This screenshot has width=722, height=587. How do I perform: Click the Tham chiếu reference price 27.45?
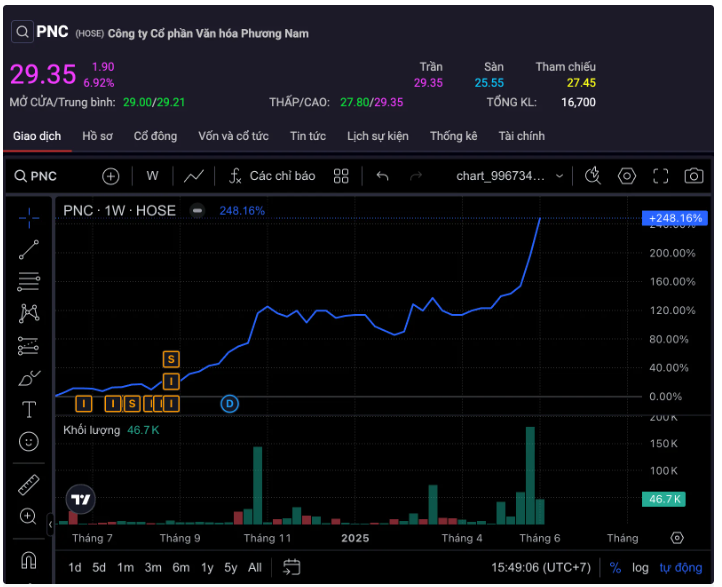[581, 83]
